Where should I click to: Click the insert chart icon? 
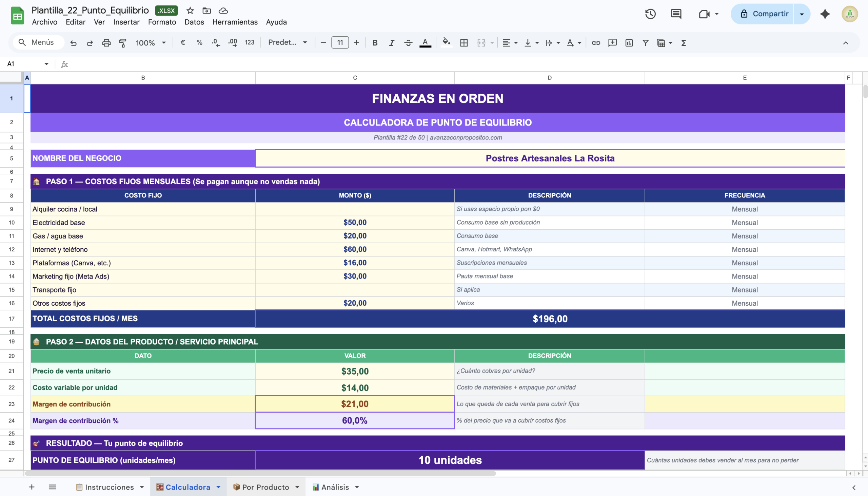pyautogui.click(x=629, y=43)
